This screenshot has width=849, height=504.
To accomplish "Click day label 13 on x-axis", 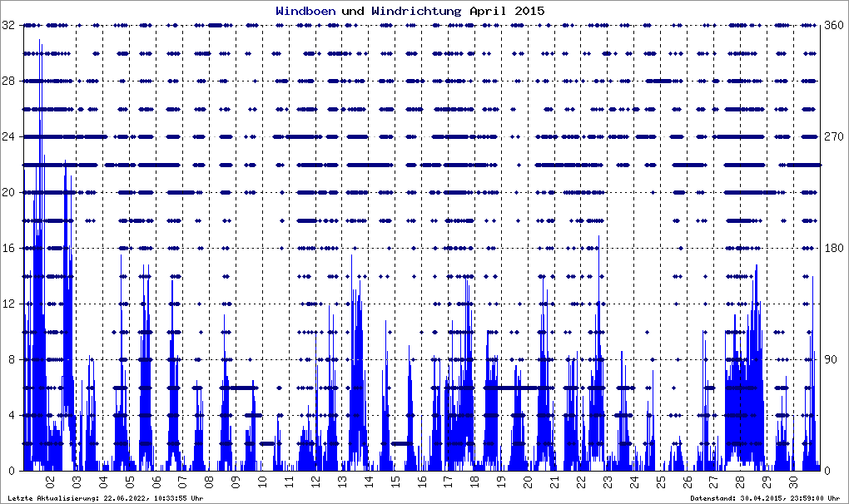I will [341, 482].
